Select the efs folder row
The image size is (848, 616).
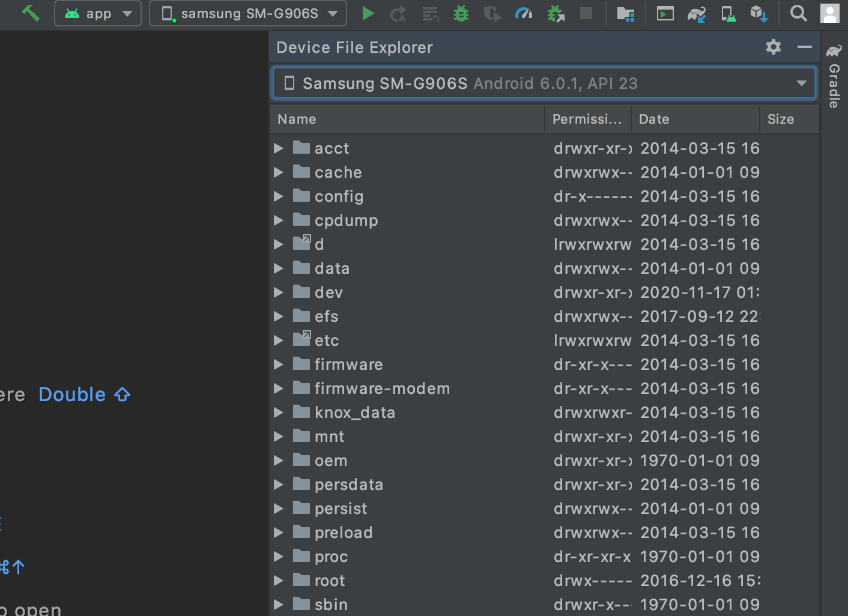[x=544, y=316]
